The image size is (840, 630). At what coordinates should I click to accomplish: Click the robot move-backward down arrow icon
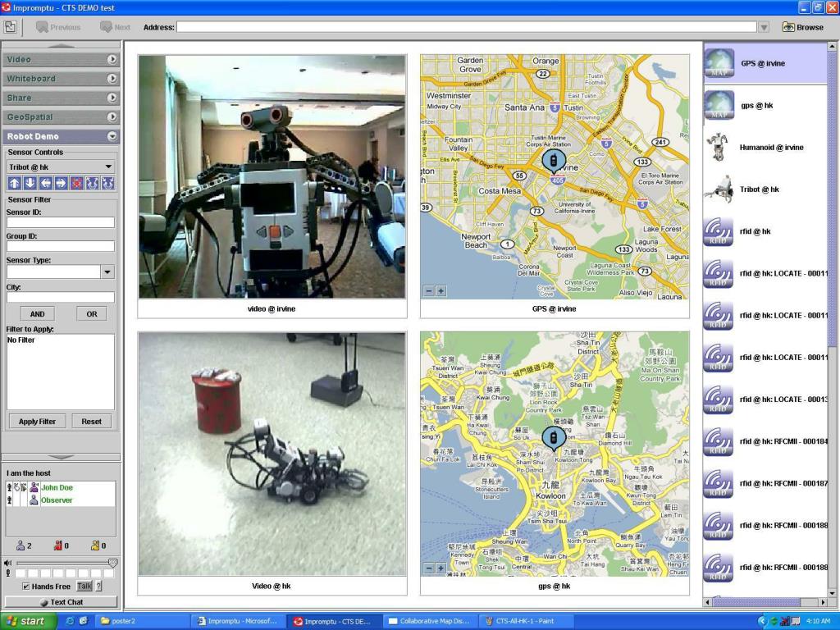coord(30,183)
